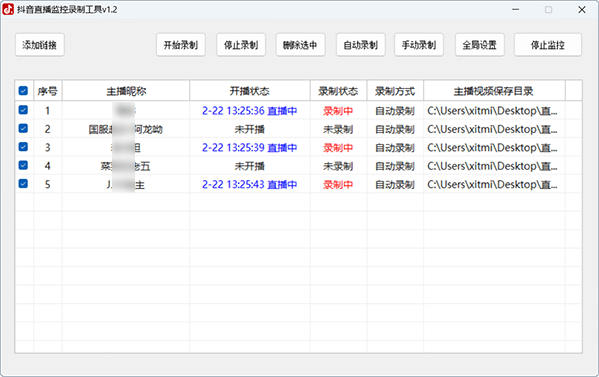Click sequence number 3 cell

click(x=48, y=147)
